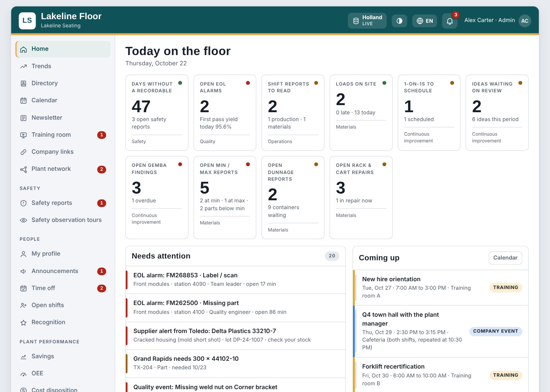Click the Directory icon

pyautogui.click(x=23, y=83)
